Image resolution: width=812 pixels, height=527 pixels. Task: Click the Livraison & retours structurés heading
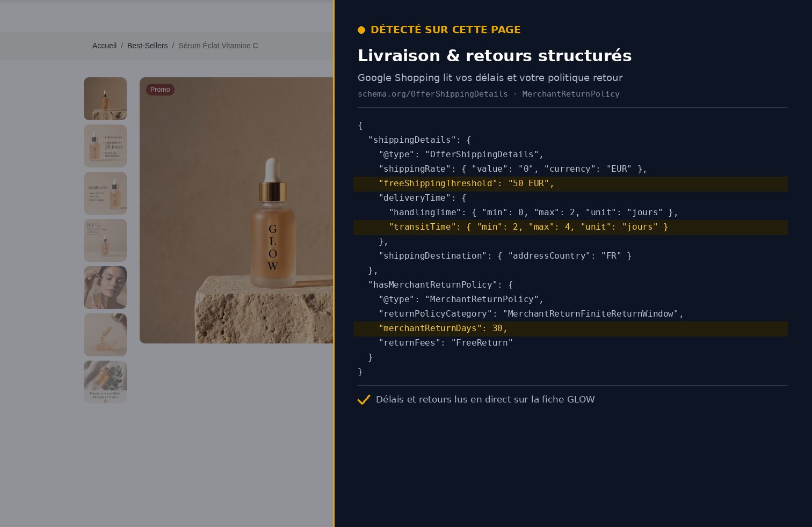coord(495,56)
